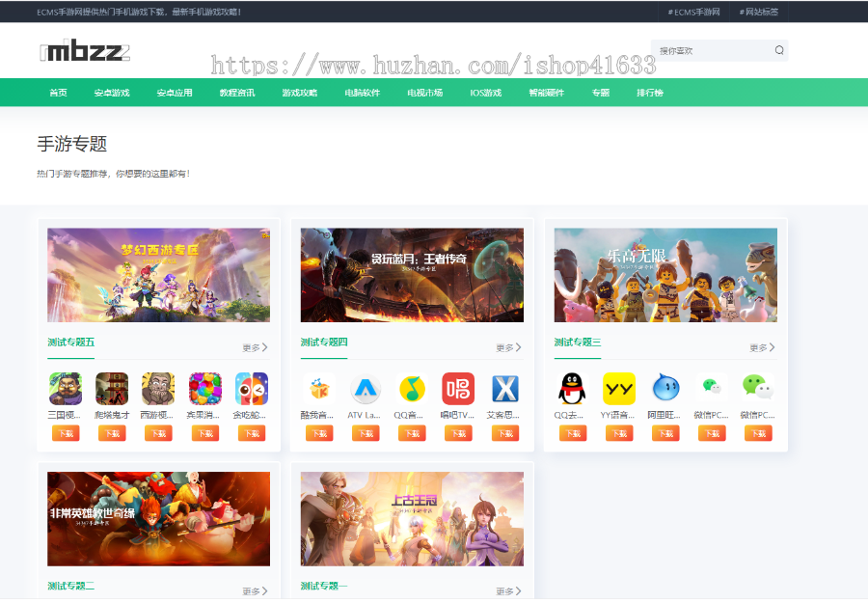Open the 贪吃蛇 game icon
868x603 pixels.
pos(252,389)
